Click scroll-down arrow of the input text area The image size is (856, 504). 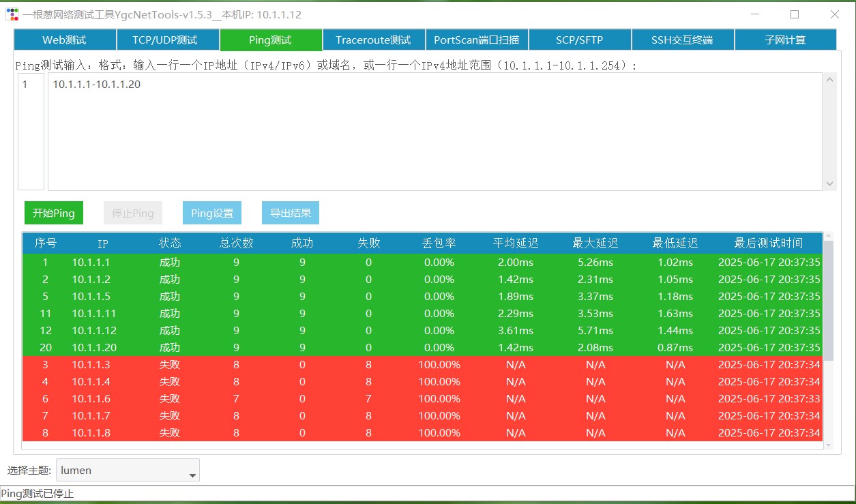tap(829, 183)
